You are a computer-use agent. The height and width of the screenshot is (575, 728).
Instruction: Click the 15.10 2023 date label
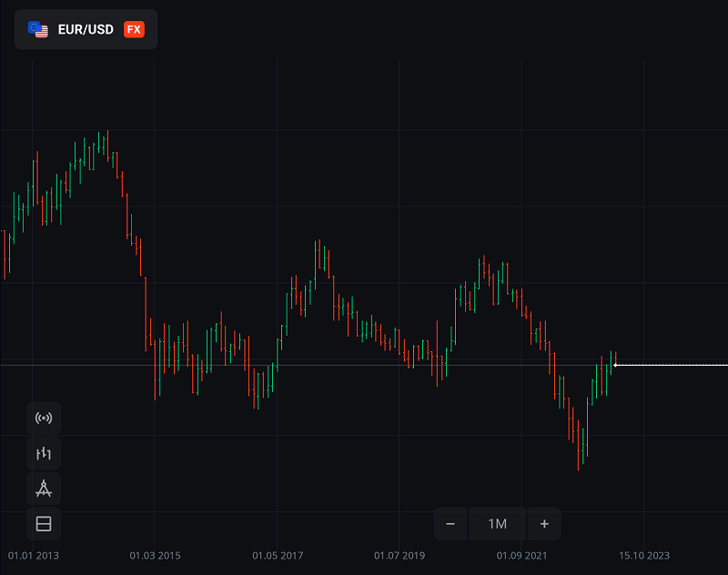click(644, 556)
